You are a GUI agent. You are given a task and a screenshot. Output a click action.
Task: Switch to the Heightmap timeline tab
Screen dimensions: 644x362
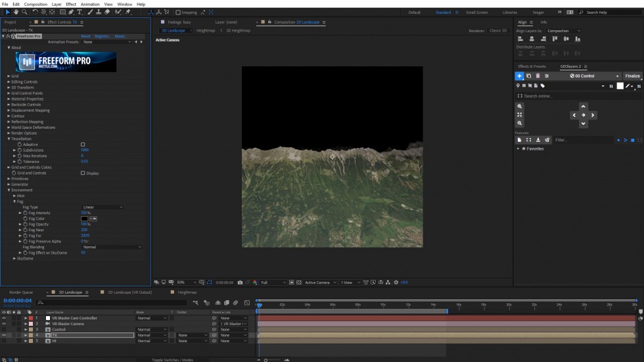187,292
